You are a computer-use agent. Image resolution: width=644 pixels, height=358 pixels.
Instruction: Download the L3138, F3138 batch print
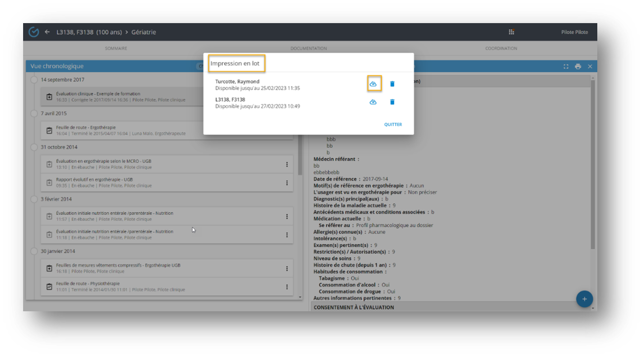pyautogui.click(x=373, y=102)
